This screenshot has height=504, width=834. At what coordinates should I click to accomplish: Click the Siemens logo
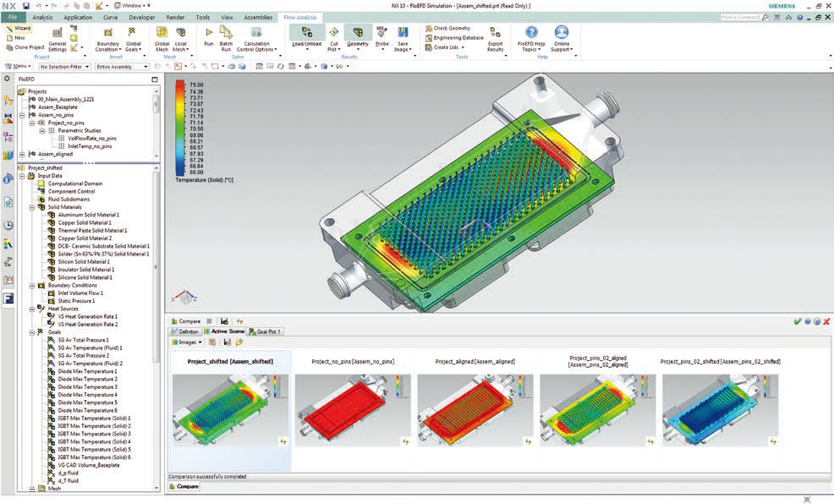782,6
